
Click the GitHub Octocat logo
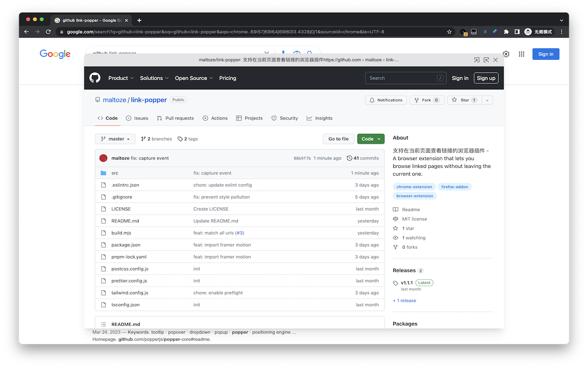pyautogui.click(x=95, y=78)
